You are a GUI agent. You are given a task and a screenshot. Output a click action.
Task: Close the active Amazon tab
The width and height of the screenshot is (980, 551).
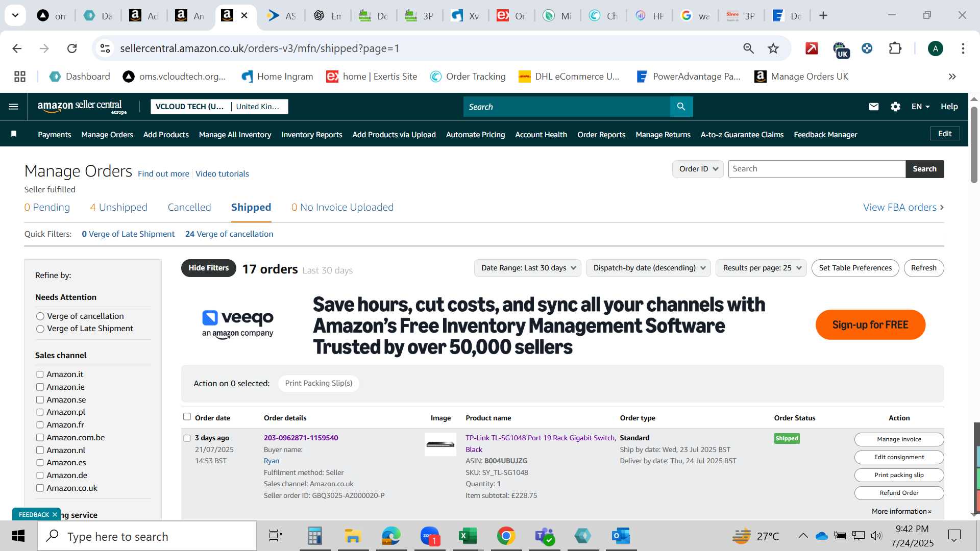(244, 16)
